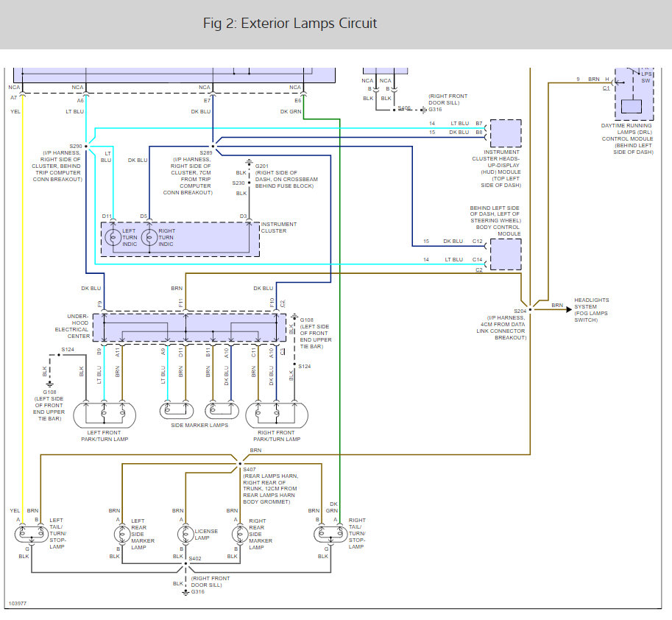Click the C12 pin label
Screen dimensions: 672x620
tap(478, 242)
